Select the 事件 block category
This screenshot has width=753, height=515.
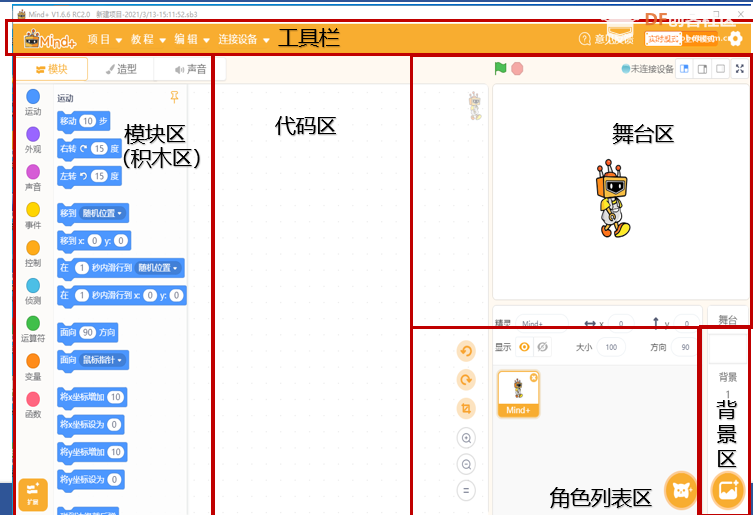(33, 216)
